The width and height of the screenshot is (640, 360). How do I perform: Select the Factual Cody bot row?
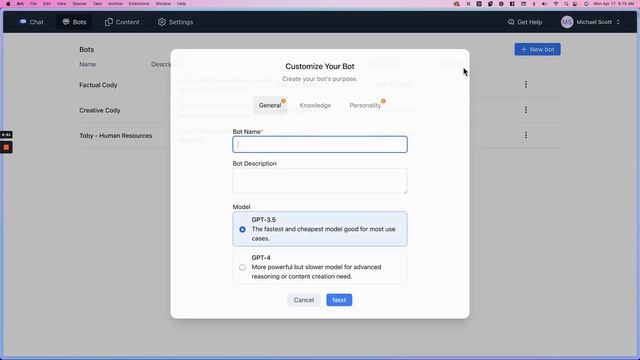[x=98, y=85]
